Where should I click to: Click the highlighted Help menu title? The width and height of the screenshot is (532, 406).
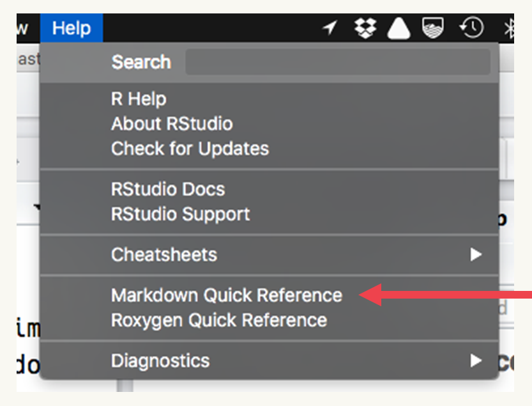pos(72,28)
